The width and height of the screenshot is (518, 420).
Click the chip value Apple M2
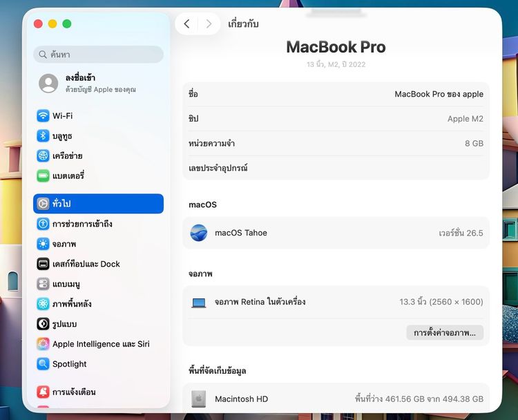tap(465, 119)
